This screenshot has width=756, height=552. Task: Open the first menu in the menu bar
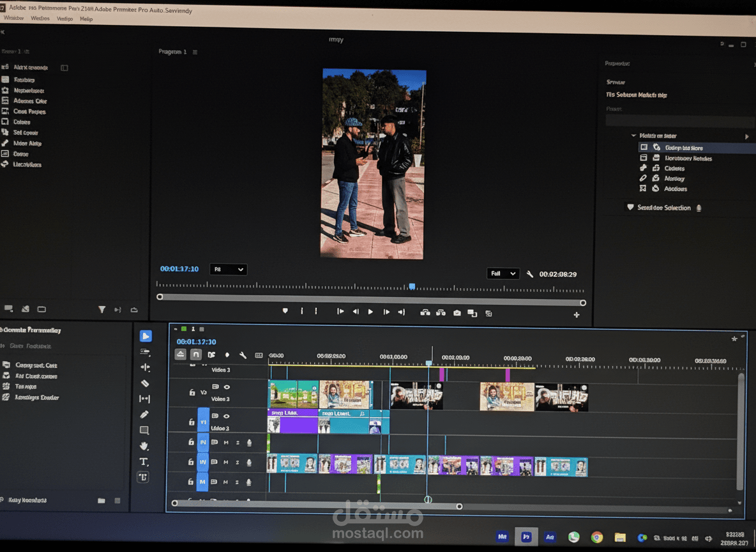[13, 18]
